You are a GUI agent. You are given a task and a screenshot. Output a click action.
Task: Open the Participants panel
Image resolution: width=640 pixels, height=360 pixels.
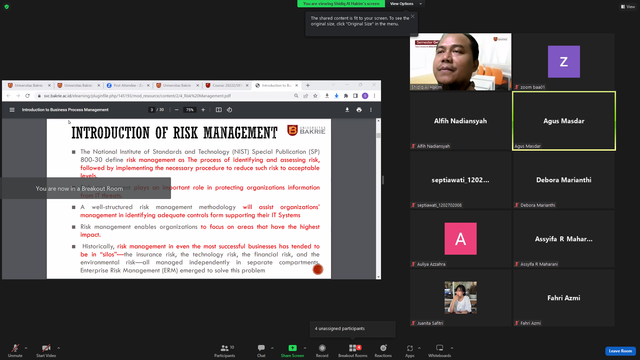point(225,350)
